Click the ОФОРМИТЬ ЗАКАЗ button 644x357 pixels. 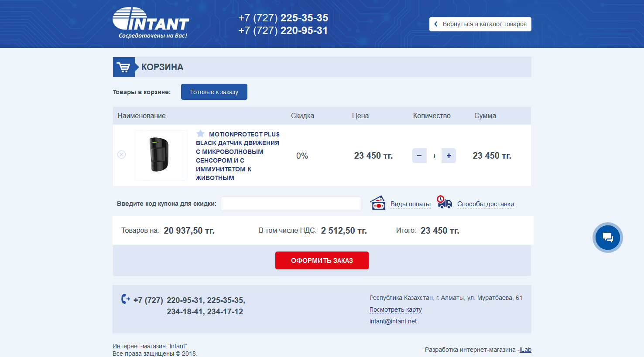(322, 260)
